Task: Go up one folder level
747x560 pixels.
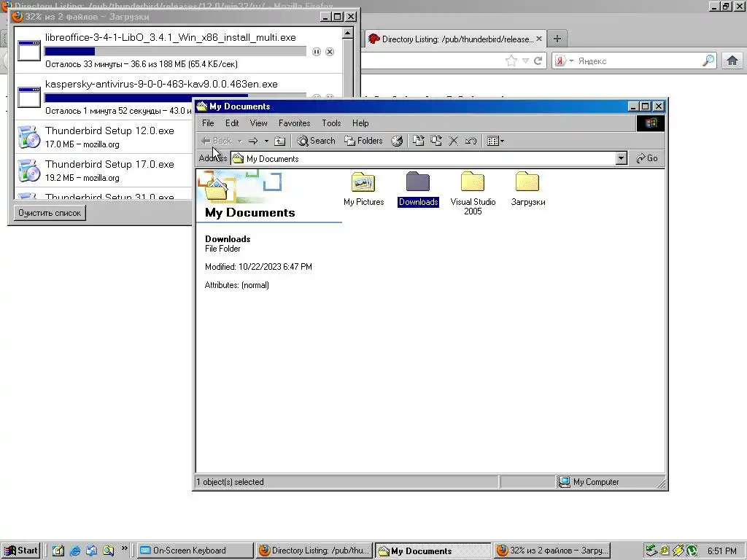Action: [x=280, y=141]
